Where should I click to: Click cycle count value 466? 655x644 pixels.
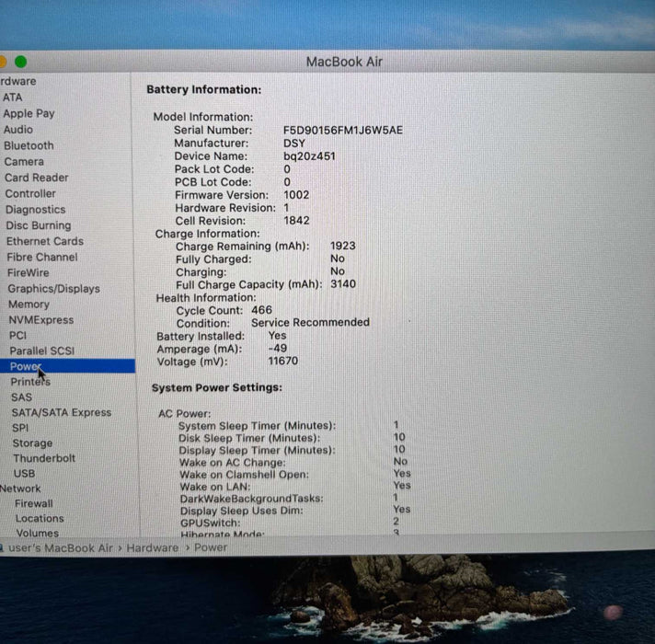(261, 310)
